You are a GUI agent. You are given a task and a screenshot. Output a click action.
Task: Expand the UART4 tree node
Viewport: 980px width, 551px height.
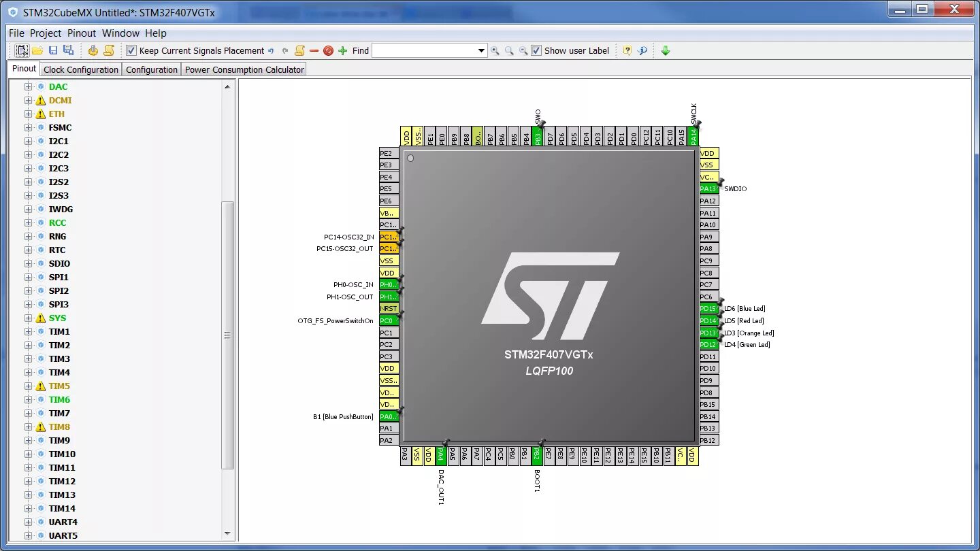click(29, 522)
